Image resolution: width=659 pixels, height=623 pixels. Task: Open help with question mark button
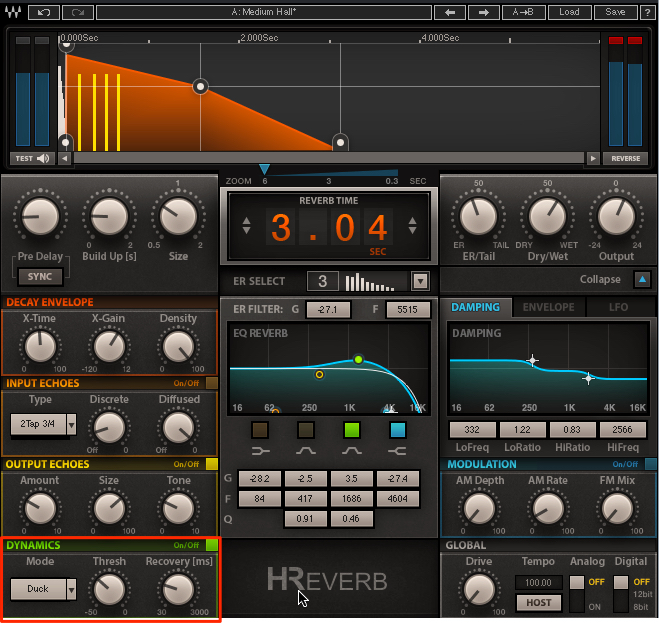647,12
